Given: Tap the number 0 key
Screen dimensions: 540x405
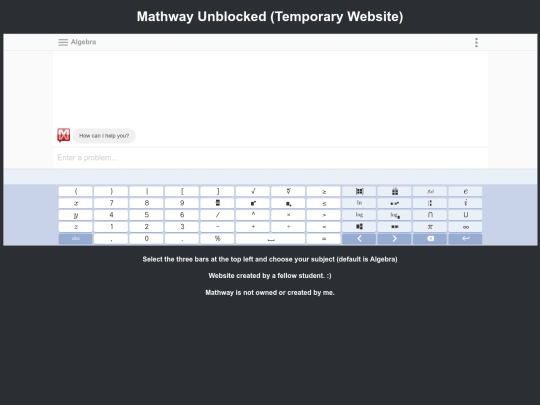Looking at the screenshot, I should (x=146, y=239).
